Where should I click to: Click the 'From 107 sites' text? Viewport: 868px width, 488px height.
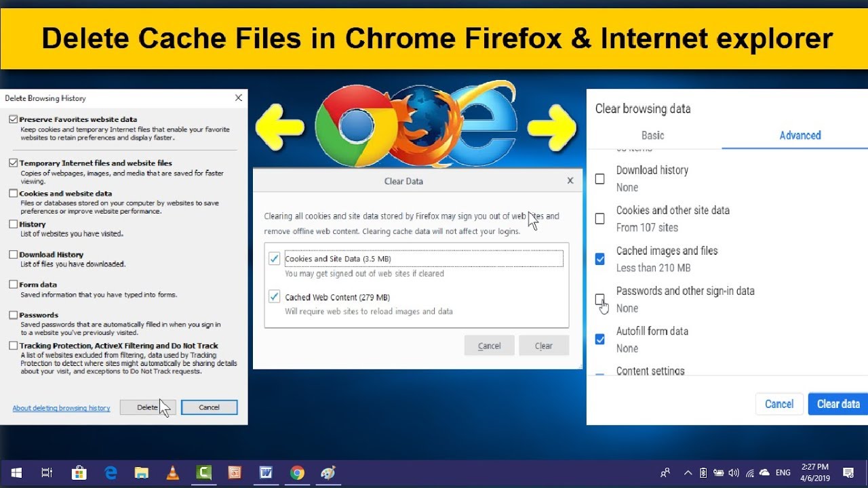(647, 228)
